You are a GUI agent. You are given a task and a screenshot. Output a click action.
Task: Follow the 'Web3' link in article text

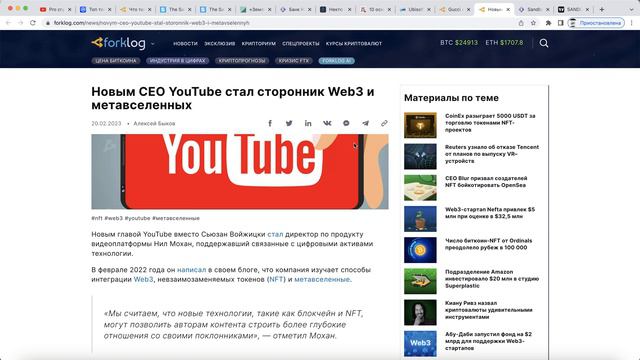[x=143, y=279]
